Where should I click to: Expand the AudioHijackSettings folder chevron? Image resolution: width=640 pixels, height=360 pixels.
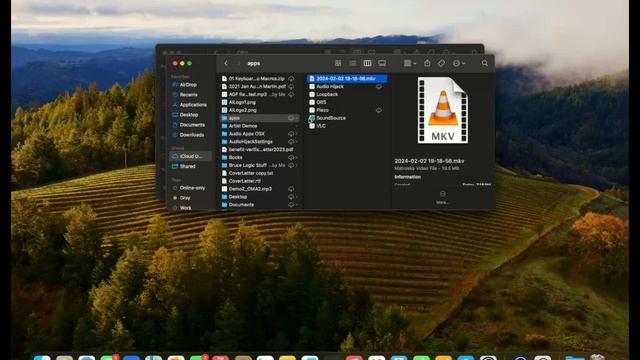tap(297, 142)
